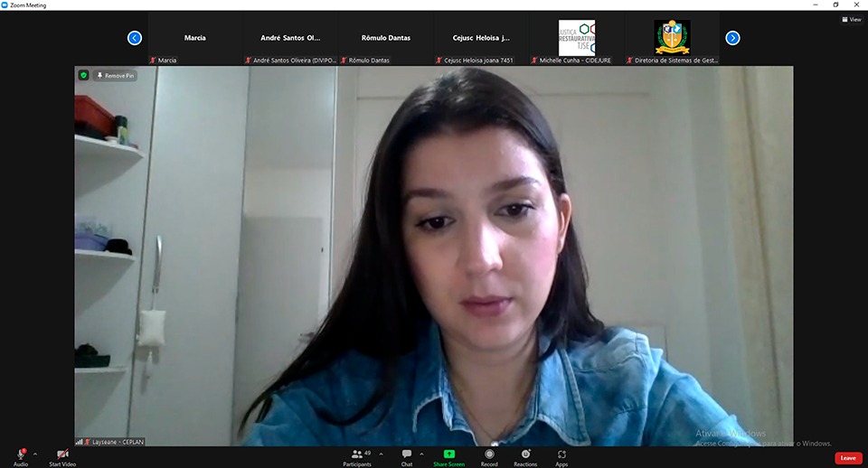Open the View layout menu
Screen dimensions: 868x468
(850, 19)
